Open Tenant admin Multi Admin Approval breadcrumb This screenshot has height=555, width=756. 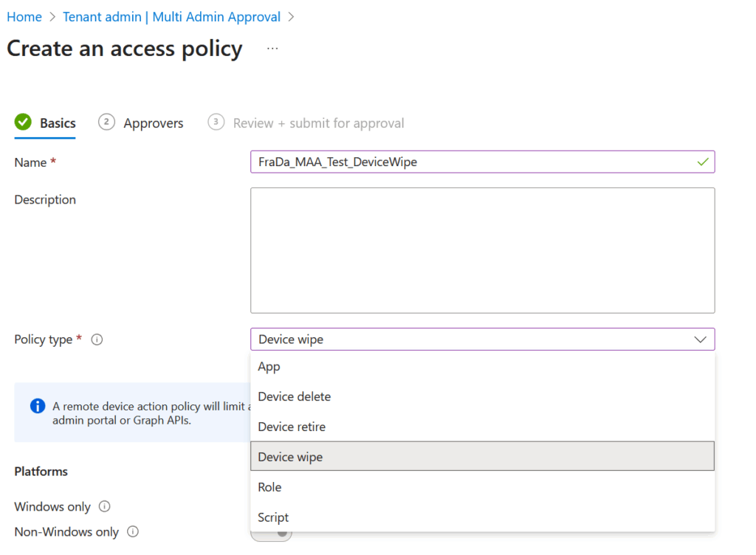[x=171, y=16]
